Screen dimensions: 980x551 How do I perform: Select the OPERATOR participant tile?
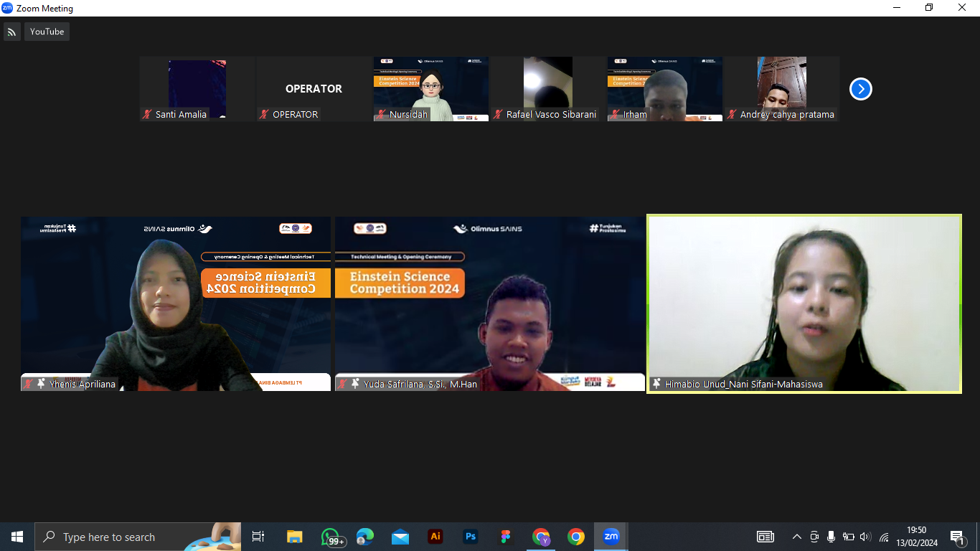tap(314, 89)
